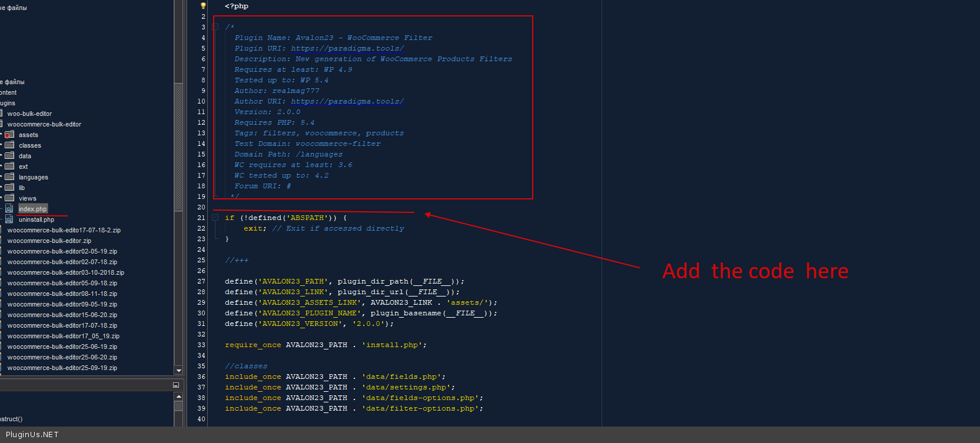The height and width of the screenshot is (443, 980).
Task: Click the file tree scroll-down arrow
Action: coord(178,370)
